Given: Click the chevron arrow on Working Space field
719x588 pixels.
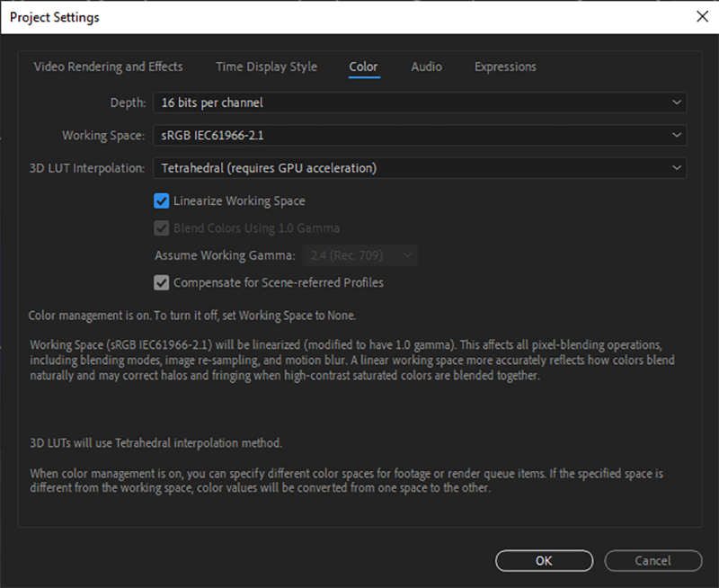Looking at the screenshot, I should pyautogui.click(x=676, y=135).
